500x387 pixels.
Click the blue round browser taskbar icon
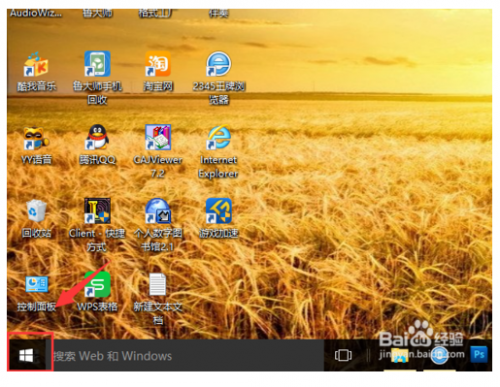[439, 355]
